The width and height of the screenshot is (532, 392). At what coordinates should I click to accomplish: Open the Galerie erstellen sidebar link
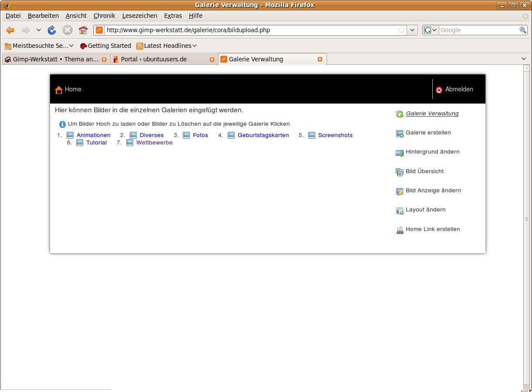pos(428,133)
